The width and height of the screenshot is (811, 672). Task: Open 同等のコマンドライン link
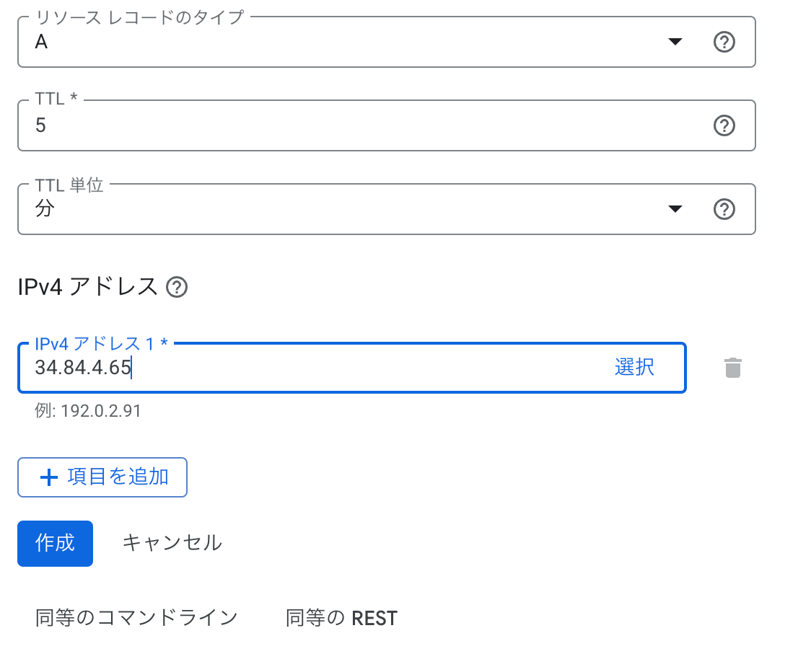click(x=136, y=618)
